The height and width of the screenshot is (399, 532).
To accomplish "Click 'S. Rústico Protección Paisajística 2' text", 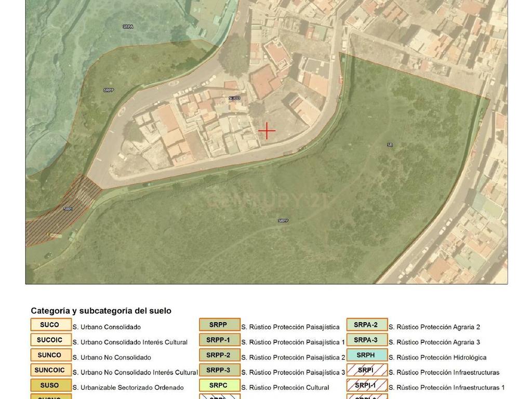I will [x=293, y=357].
